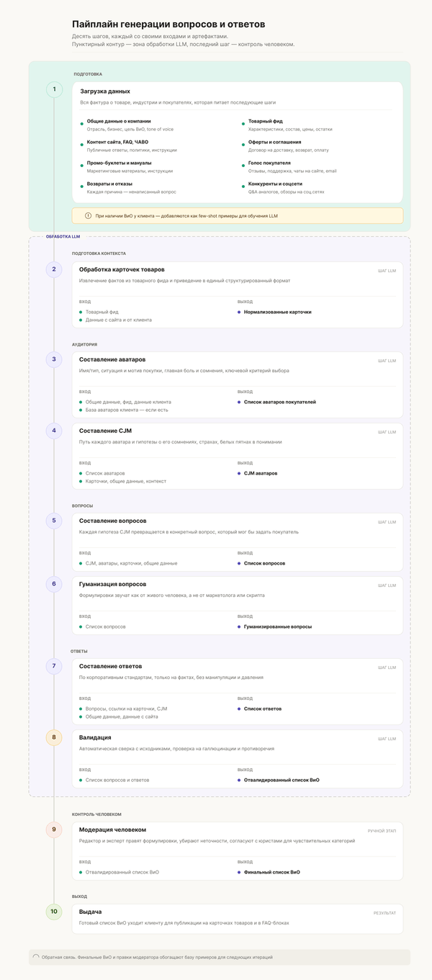Click the "ОБРАБОТКА LLM" zone label
The image size is (432, 980).
(x=63, y=237)
